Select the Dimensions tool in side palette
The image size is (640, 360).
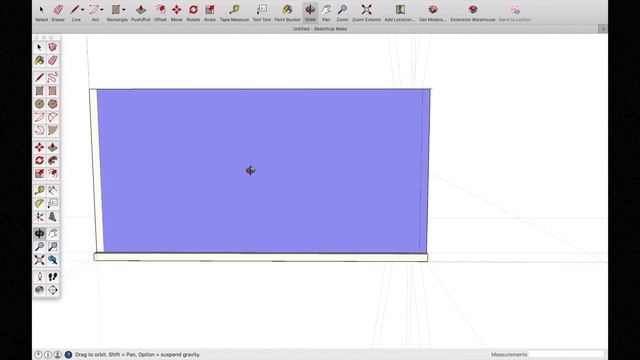pos(52,190)
